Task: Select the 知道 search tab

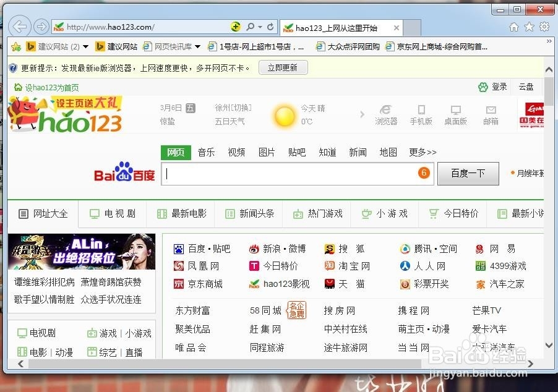Action: [328, 152]
